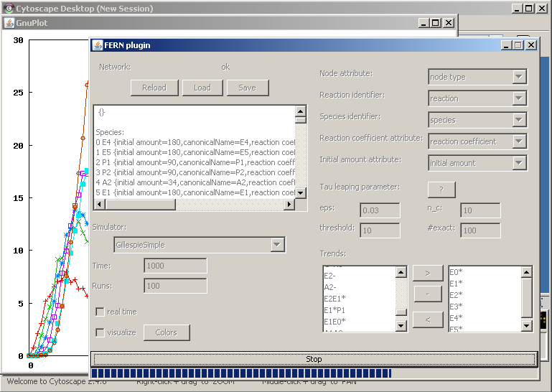The width and height of the screenshot is (552, 392).
Task: Open the Colors chooser button
Action: [x=167, y=332]
